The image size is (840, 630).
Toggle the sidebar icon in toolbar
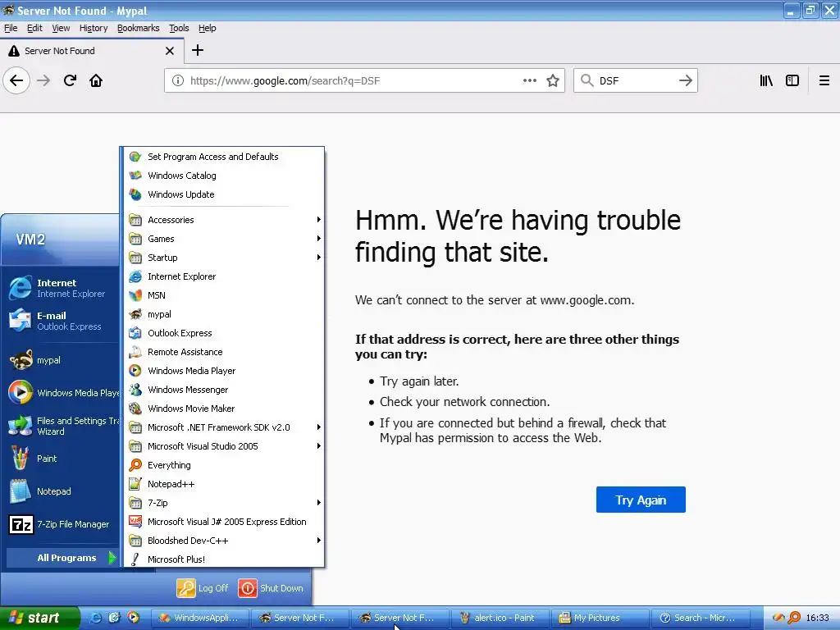click(x=792, y=80)
